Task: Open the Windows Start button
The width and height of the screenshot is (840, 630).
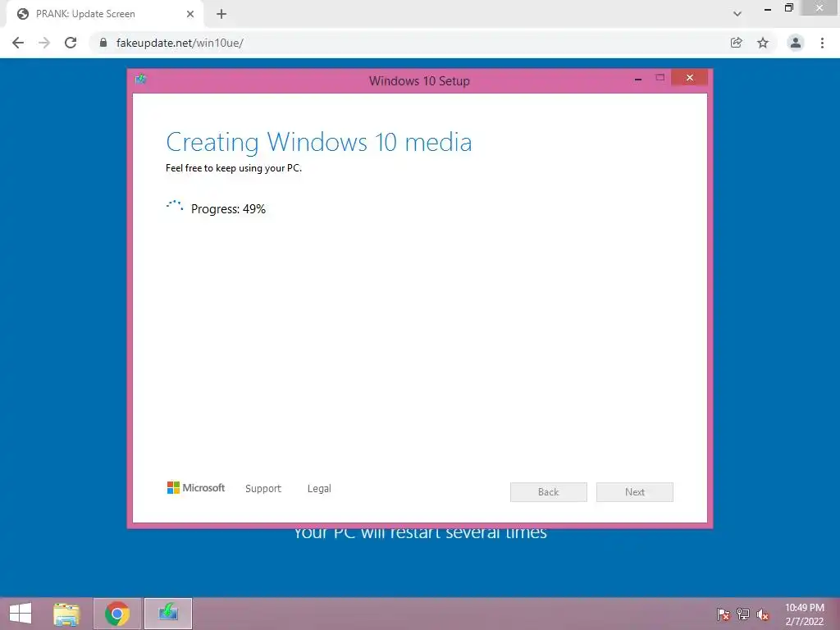Action: coord(21,613)
